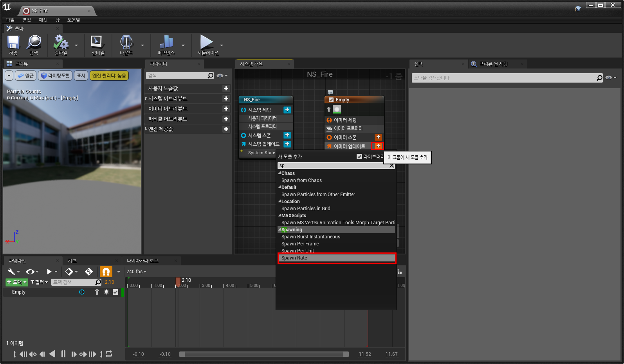Select Spawn Burst Instantaneous module
This screenshot has height=364, width=624.
point(337,237)
